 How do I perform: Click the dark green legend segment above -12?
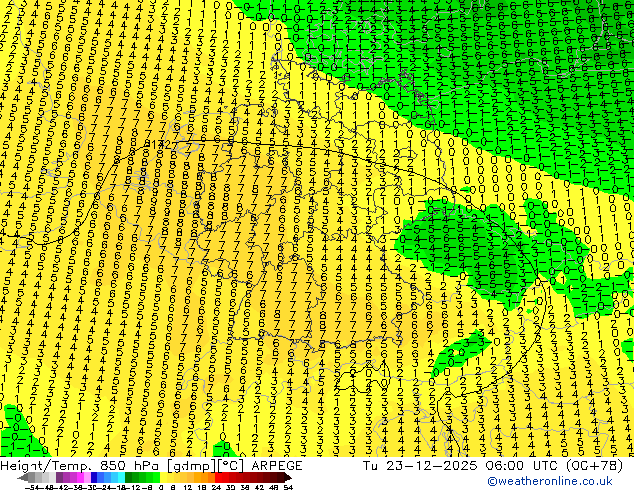(129, 477)
